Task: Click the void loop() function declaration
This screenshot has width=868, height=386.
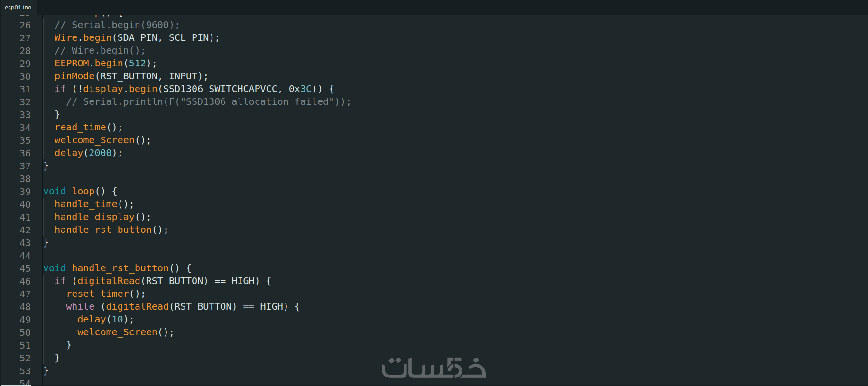Action: (x=80, y=192)
